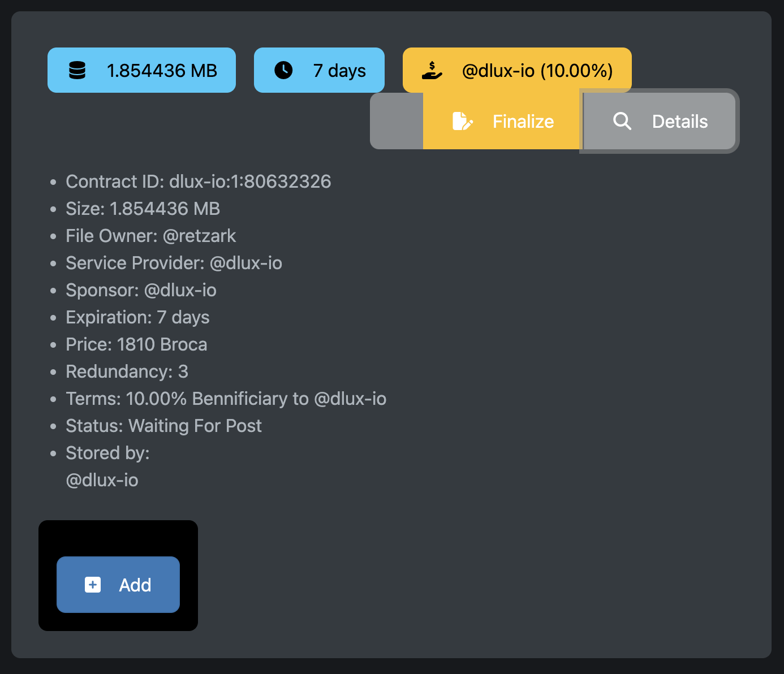Viewport: 784px width, 674px height.
Task: Click the Status: Waiting For Post line
Action: 163,426
